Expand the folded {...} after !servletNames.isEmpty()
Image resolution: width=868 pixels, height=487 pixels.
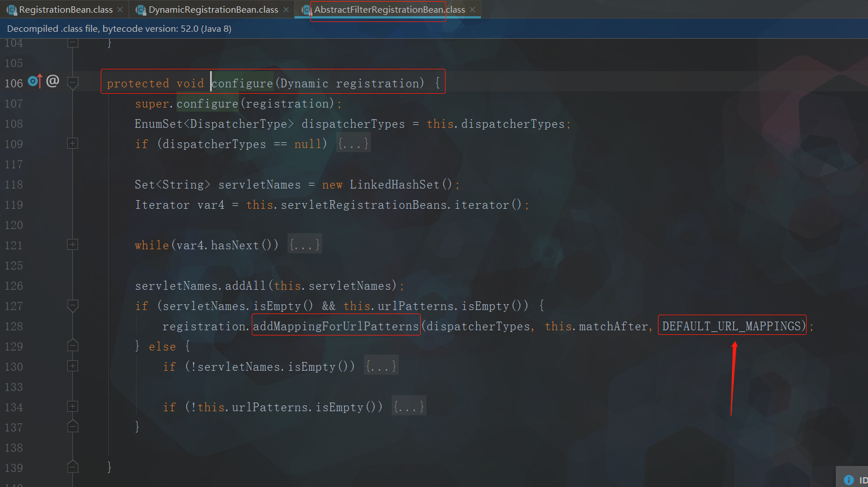coord(381,366)
